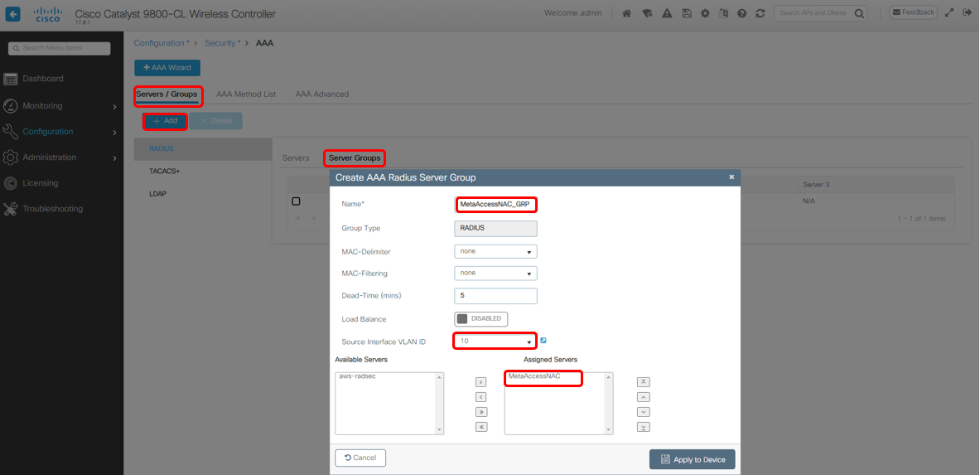Screen dimensions: 980x475
Task: Expand the Configuration breadcrumb dropdown
Action: point(162,43)
